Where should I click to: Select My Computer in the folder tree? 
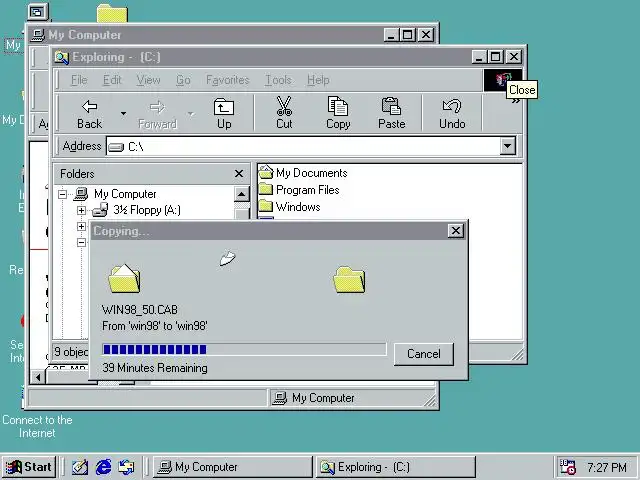click(125, 194)
